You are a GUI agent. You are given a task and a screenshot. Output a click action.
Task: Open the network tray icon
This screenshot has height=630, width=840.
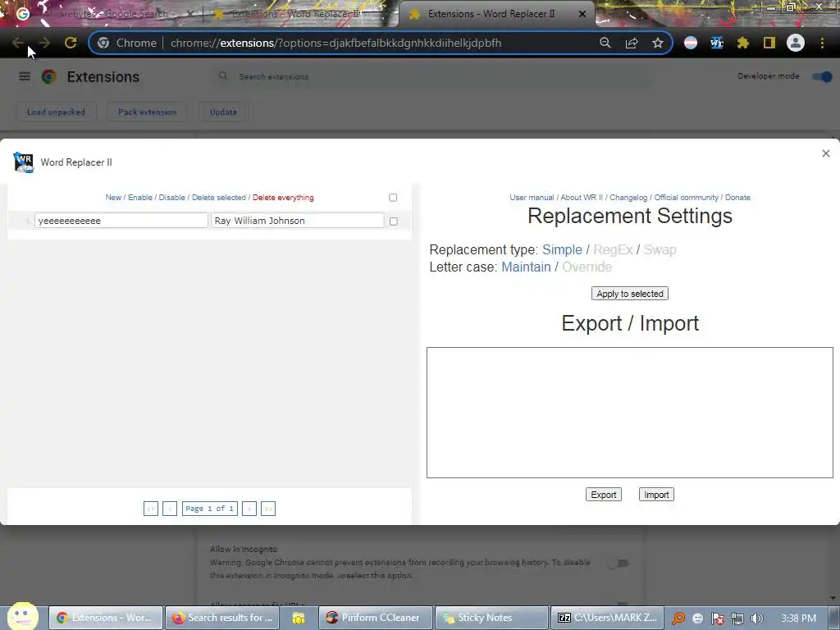click(x=737, y=619)
